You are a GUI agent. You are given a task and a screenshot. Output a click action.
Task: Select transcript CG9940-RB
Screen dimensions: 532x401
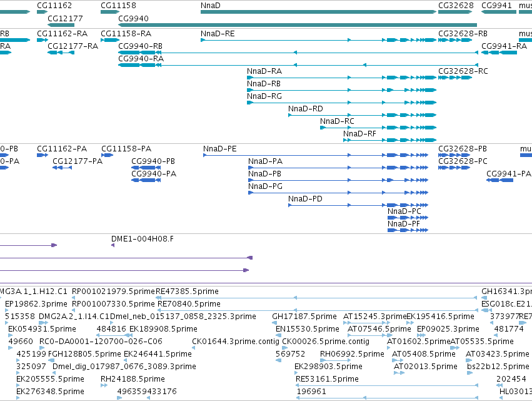click(298, 53)
